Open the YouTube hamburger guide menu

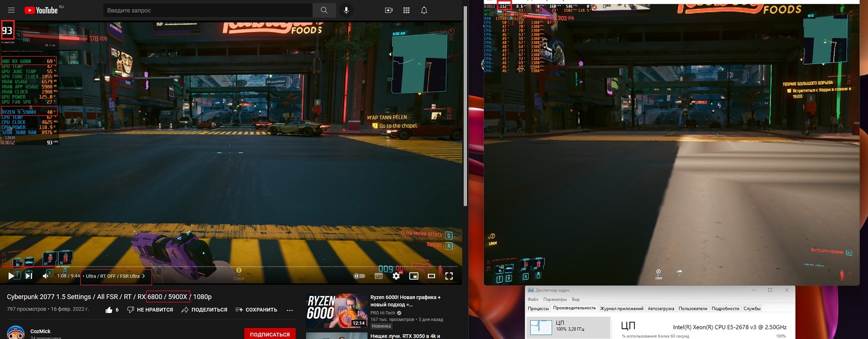(x=11, y=10)
